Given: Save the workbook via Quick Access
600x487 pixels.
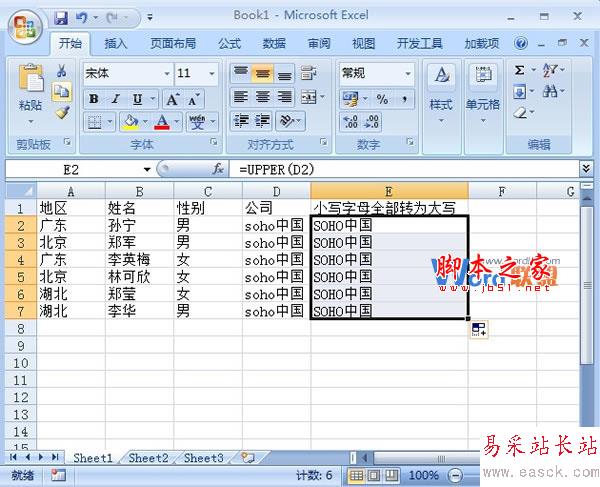Looking at the screenshot, I should tap(60, 18).
